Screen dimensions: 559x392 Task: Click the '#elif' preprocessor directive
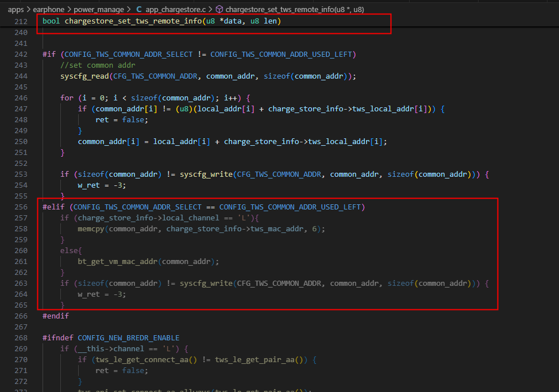[53, 207]
